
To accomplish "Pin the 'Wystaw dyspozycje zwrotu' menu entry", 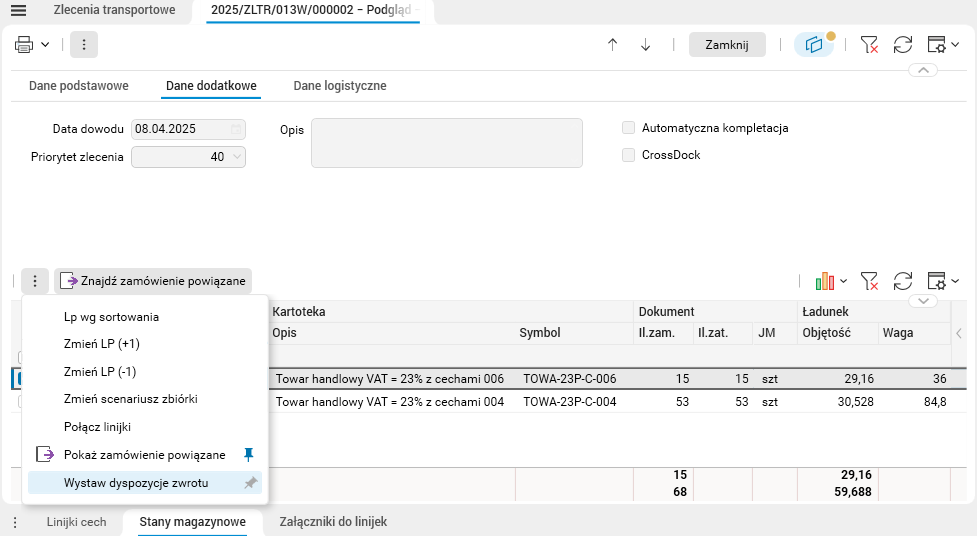I will tap(250, 483).
